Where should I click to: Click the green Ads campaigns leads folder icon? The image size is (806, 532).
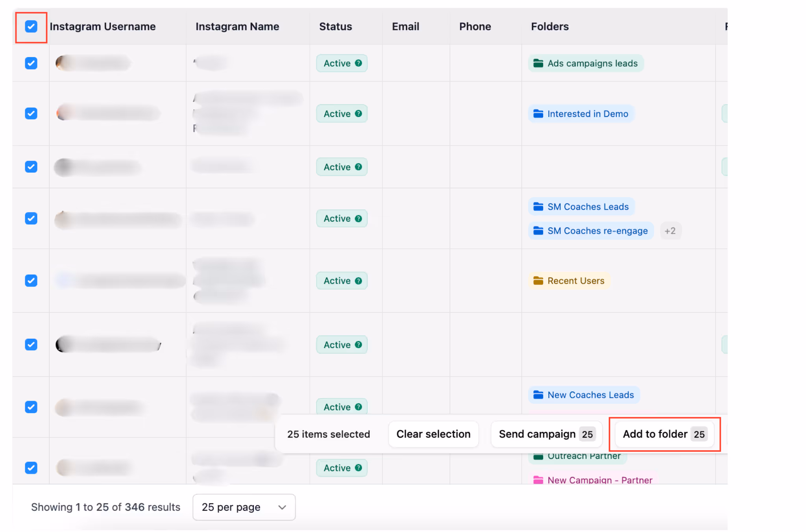[538, 63]
